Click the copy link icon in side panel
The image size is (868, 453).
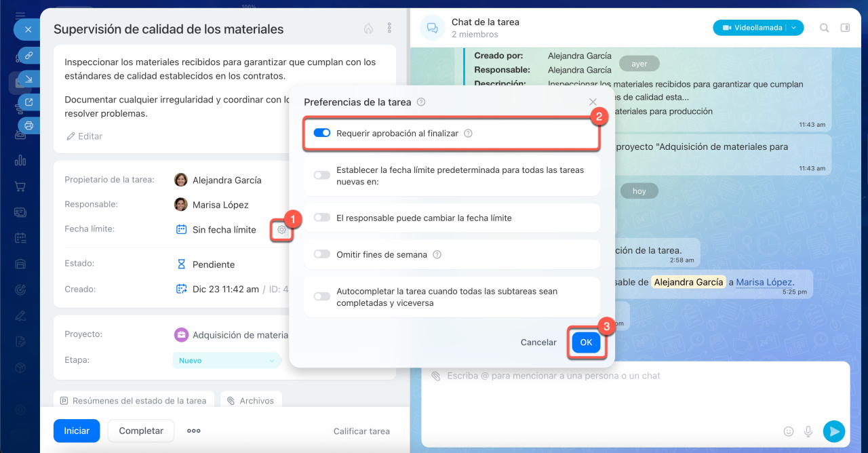tap(28, 56)
